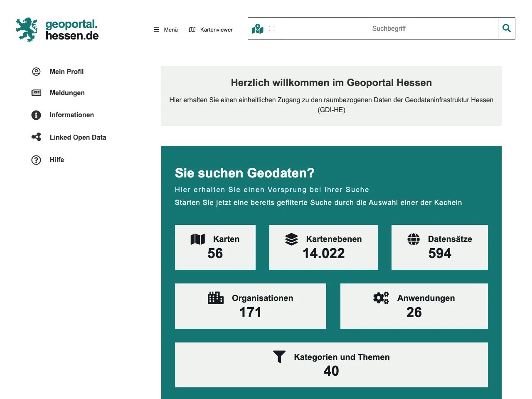Image resolution: width=532 pixels, height=399 pixels.
Task: Click the Kartenebenen count 14.022
Action: point(323,253)
